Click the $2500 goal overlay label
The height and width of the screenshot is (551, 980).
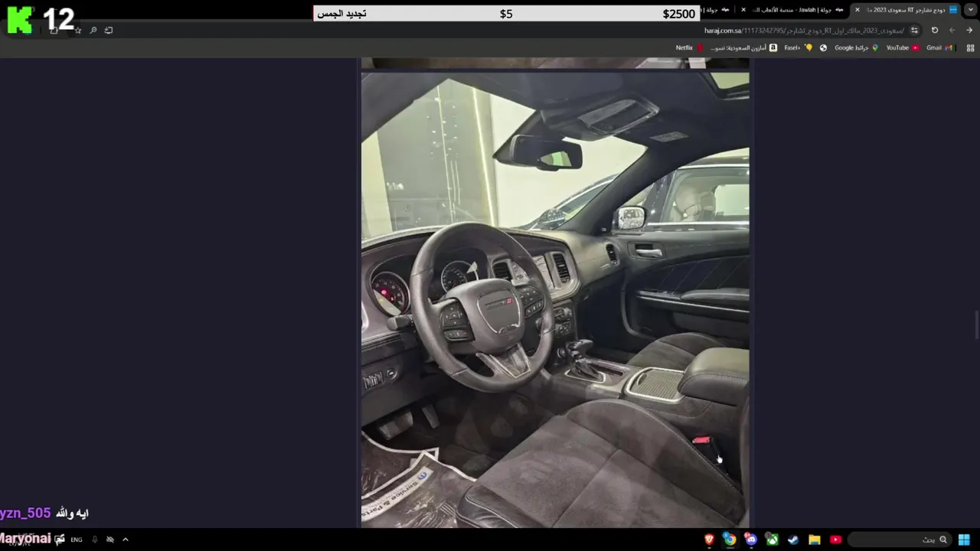tap(679, 14)
